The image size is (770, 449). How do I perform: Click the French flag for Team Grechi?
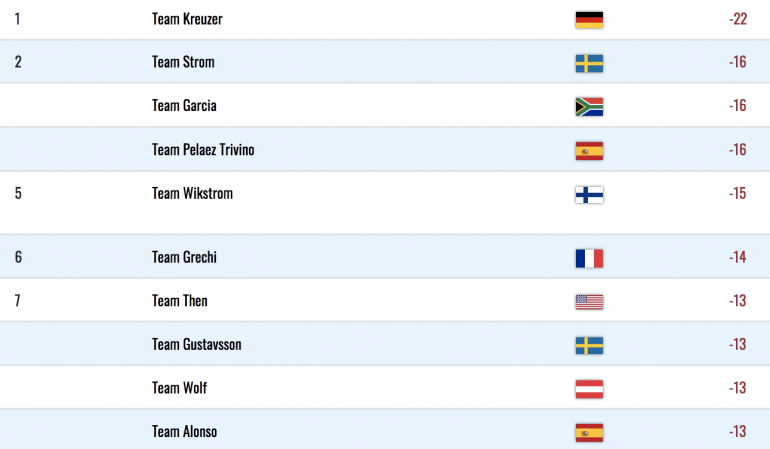pyautogui.click(x=589, y=258)
